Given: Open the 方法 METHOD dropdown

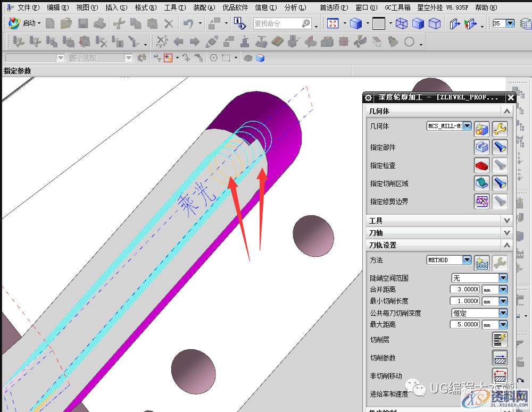Looking at the screenshot, I should pos(467,260).
